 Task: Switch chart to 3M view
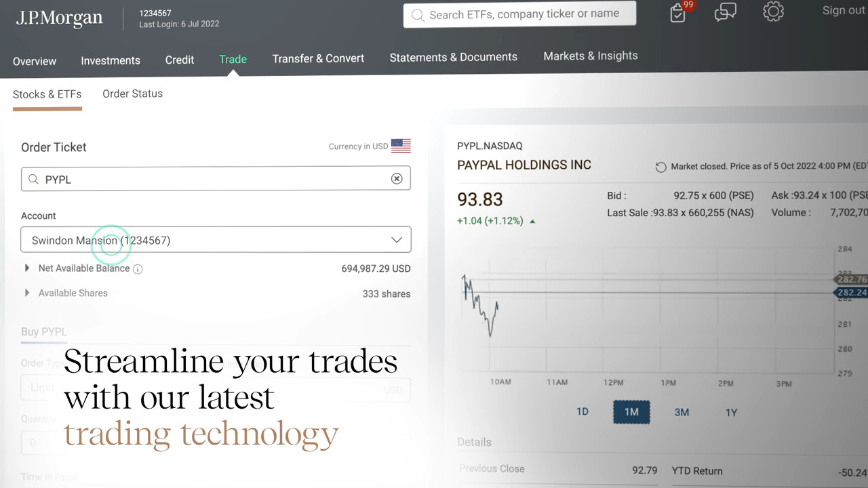pyautogui.click(x=682, y=412)
